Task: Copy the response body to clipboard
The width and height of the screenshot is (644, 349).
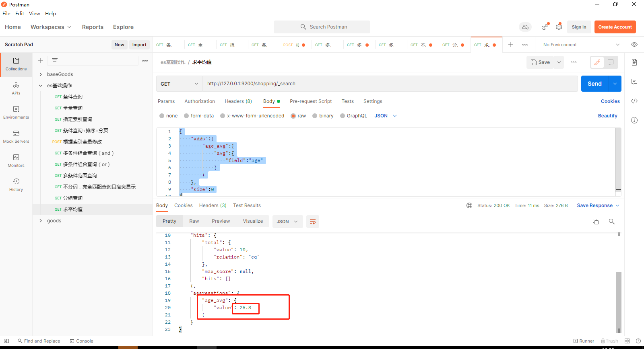Action: 596,222
